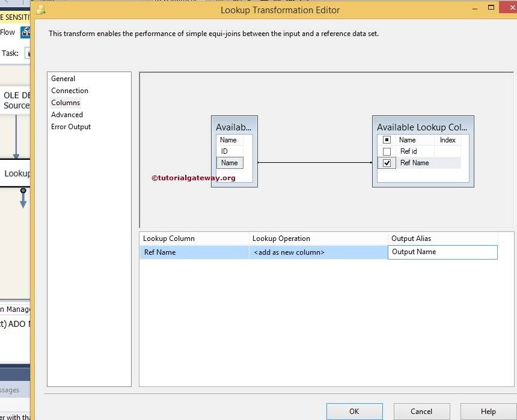Select Name in the Available Input Columns list
This screenshot has width=517, height=420.
(x=229, y=163)
